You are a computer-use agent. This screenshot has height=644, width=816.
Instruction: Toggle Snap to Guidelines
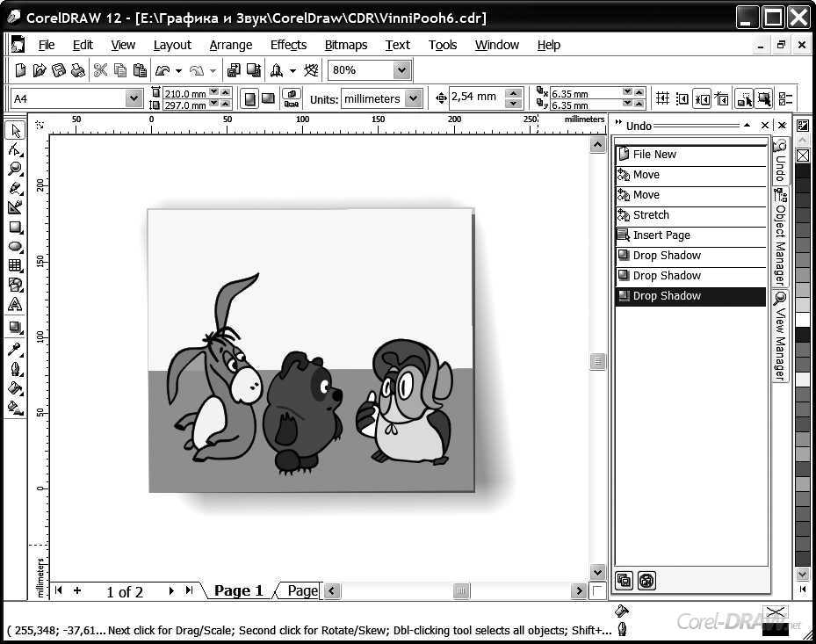682,98
